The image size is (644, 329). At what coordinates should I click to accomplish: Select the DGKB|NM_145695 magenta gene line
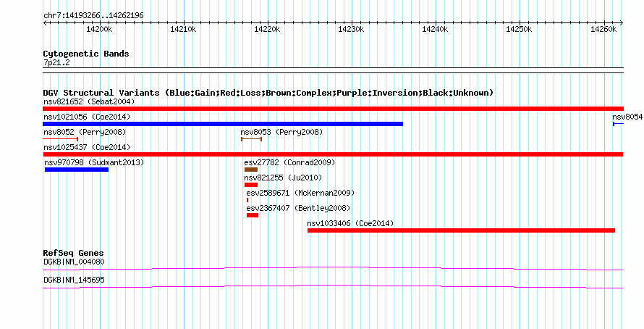(333, 286)
